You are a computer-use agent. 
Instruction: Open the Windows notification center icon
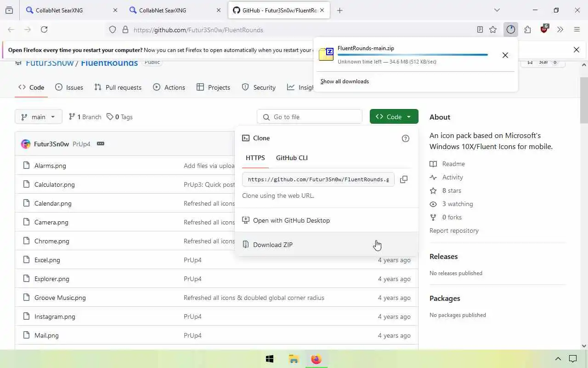pos(573,359)
